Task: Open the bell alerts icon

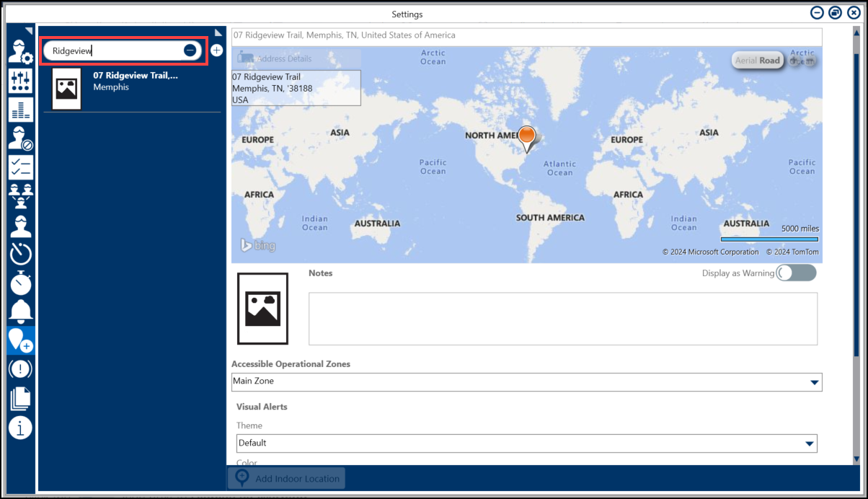Action: pyautogui.click(x=20, y=311)
